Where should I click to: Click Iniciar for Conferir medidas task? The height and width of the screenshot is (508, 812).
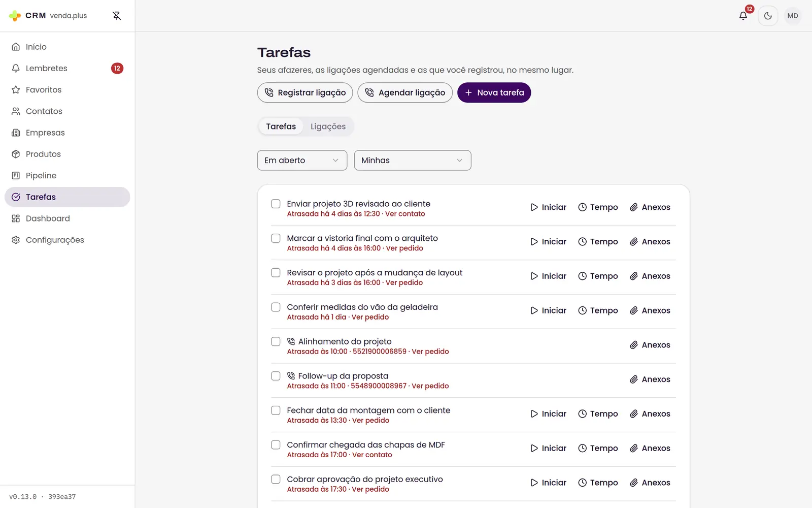548,310
